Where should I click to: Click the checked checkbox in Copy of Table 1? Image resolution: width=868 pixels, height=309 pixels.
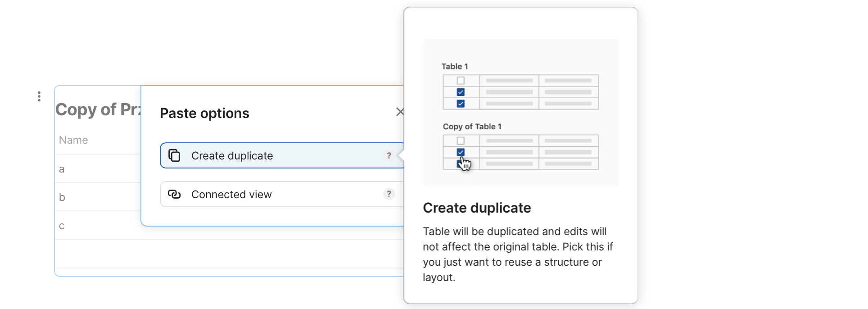pyautogui.click(x=461, y=152)
